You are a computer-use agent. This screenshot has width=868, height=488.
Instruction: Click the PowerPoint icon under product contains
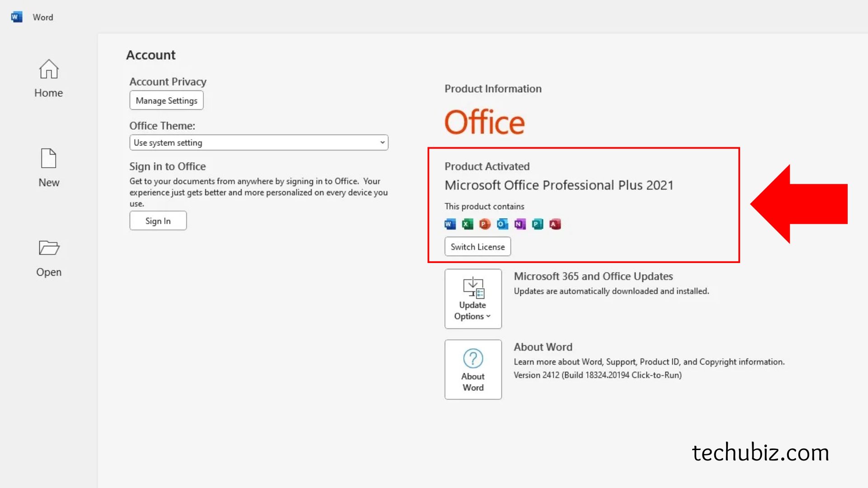click(485, 224)
